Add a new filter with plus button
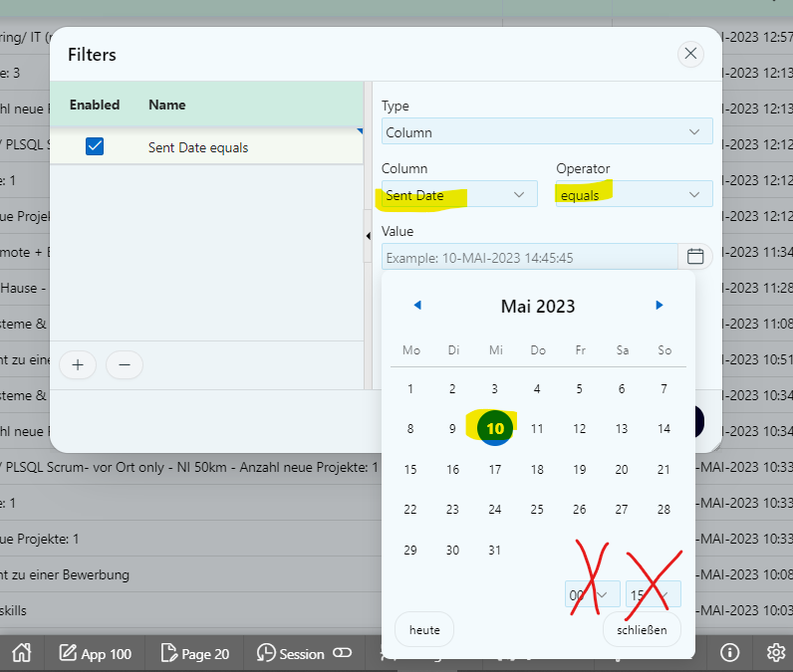This screenshot has width=793, height=672. tap(78, 365)
